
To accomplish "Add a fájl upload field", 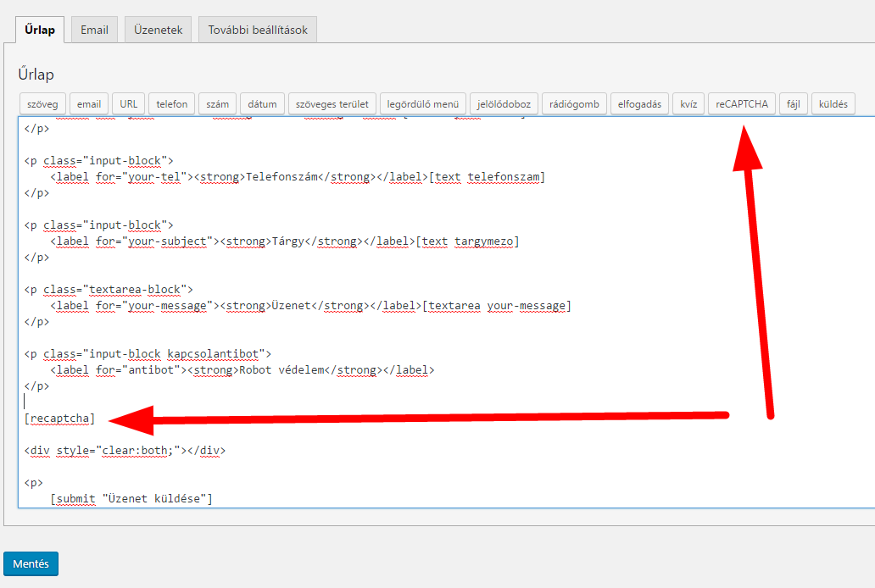I will point(793,103).
